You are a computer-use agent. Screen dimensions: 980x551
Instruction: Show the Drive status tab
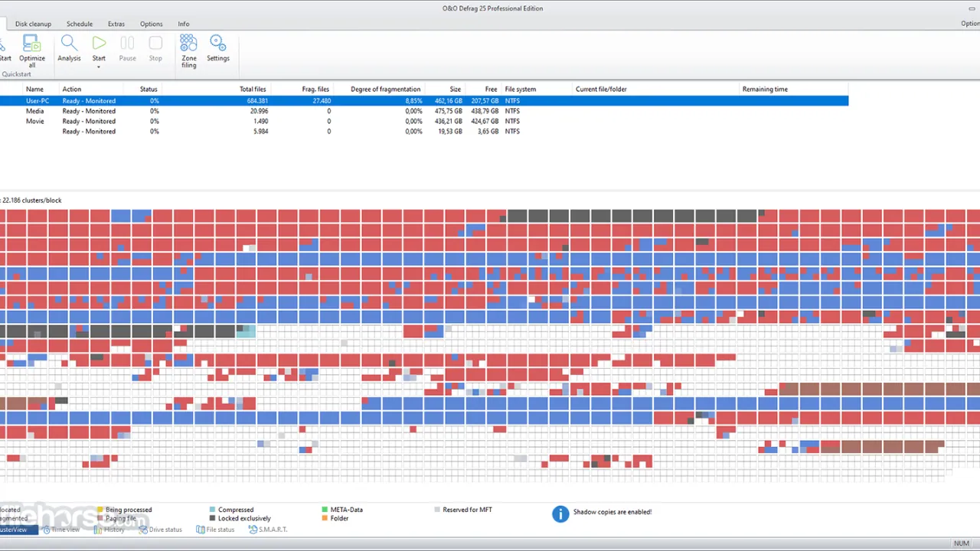161,530
